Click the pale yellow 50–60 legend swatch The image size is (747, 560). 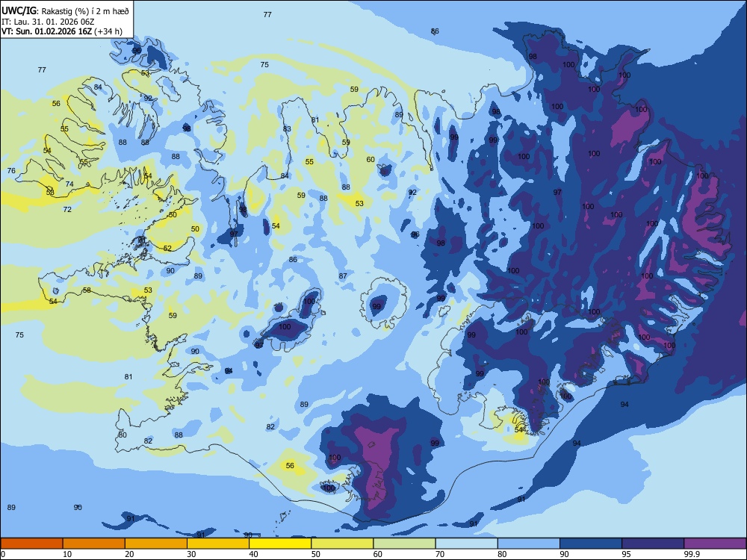pos(342,544)
